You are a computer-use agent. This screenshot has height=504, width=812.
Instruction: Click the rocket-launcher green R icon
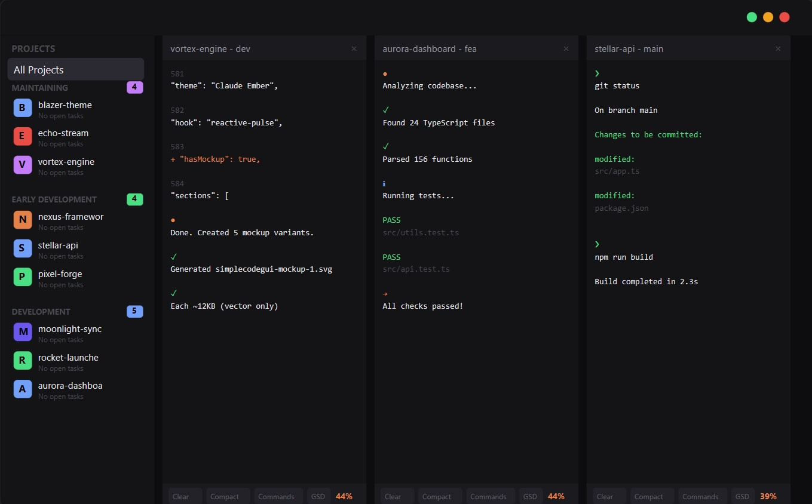22,361
